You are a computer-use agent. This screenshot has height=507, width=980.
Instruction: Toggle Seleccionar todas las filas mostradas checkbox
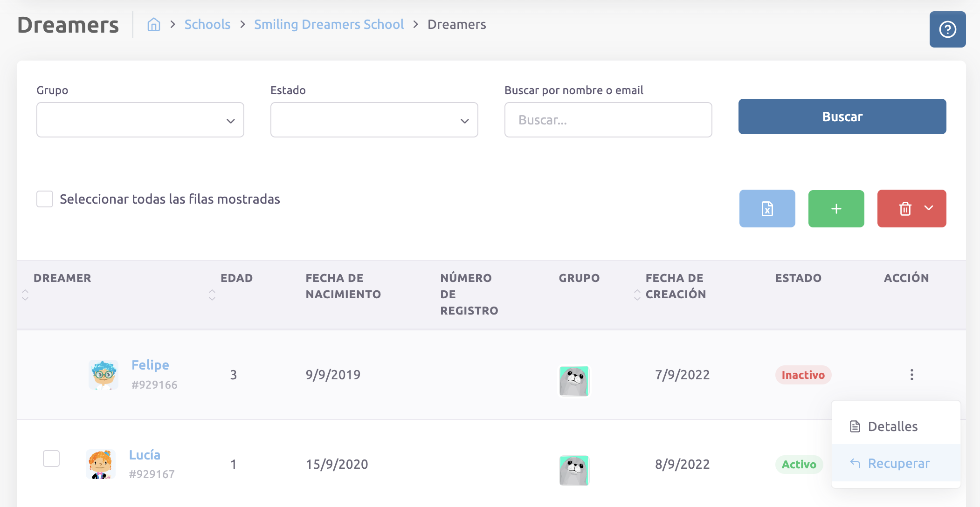[45, 199]
